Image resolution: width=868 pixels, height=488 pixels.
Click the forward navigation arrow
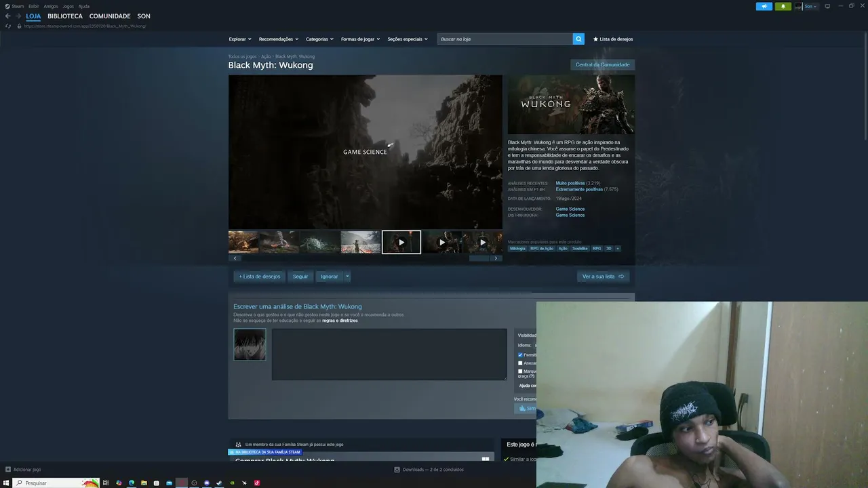click(x=18, y=16)
